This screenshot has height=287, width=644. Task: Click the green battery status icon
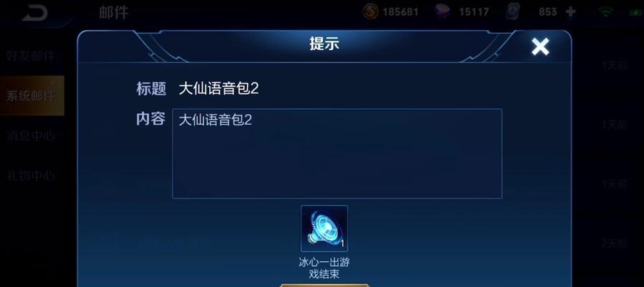click(x=636, y=12)
